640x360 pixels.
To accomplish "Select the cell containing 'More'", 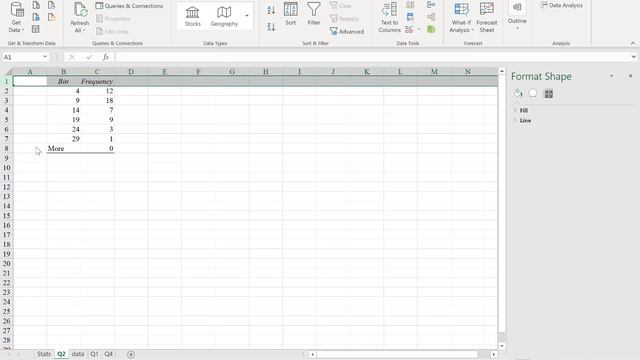I will click(x=63, y=149).
